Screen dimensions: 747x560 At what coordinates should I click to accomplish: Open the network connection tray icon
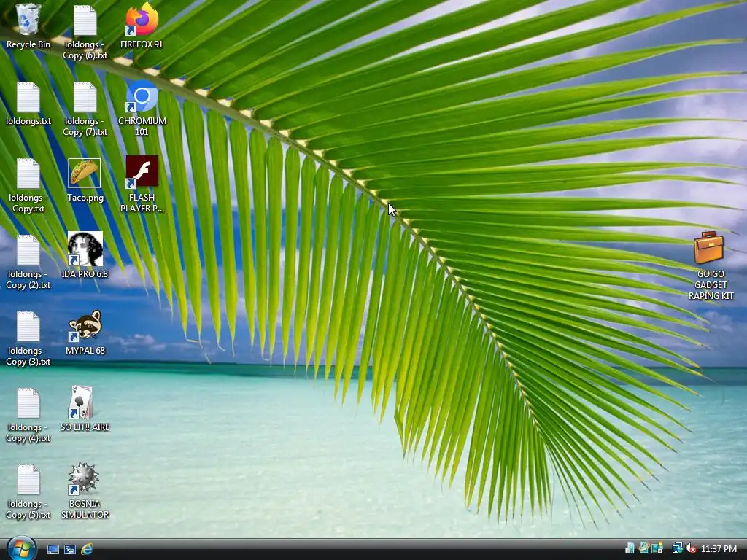[x=677, y=548]
